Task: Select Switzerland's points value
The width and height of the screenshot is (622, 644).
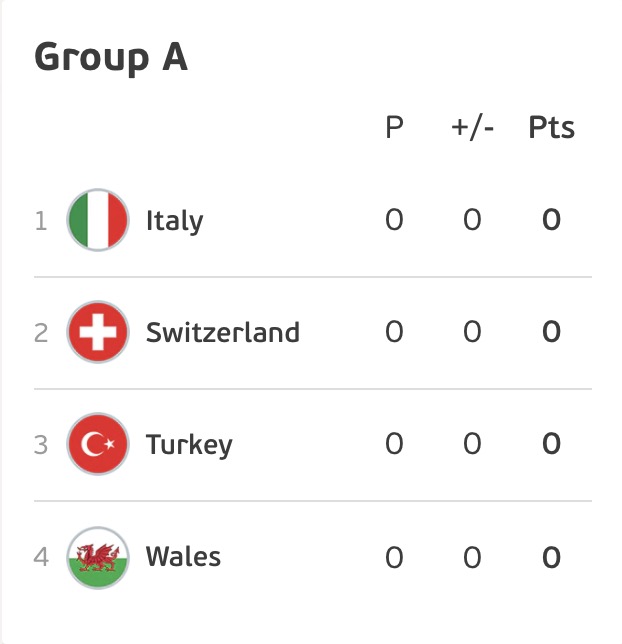Action: click(x=551, y=332)
